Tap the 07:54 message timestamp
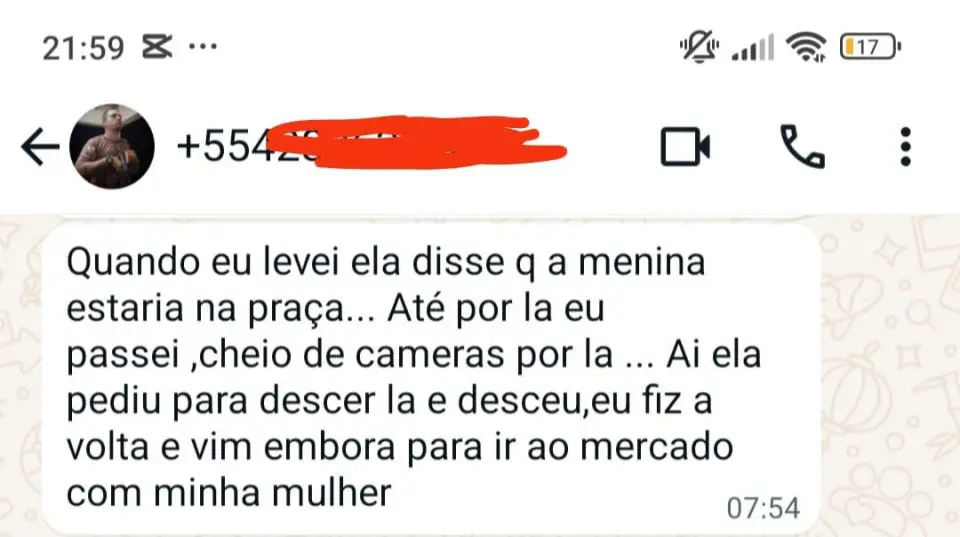Screen dimensions: 960x537 tap(763, 508)
